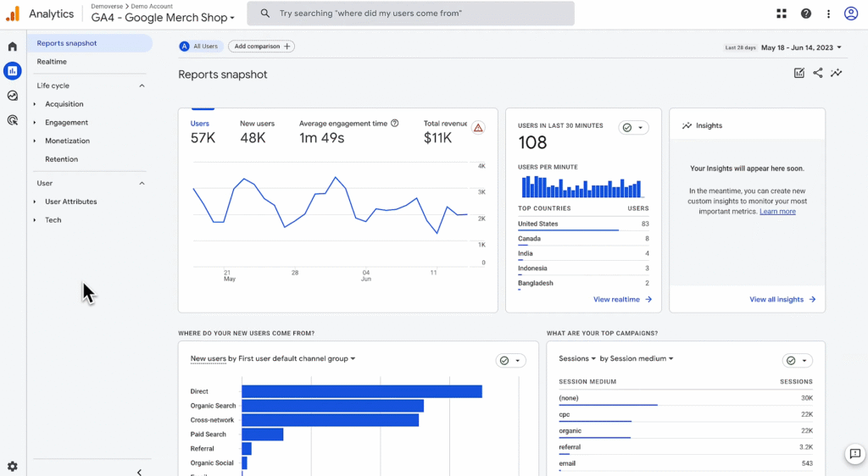
Task: Open Admin settings gear icon
Action: tap(12, 466)
